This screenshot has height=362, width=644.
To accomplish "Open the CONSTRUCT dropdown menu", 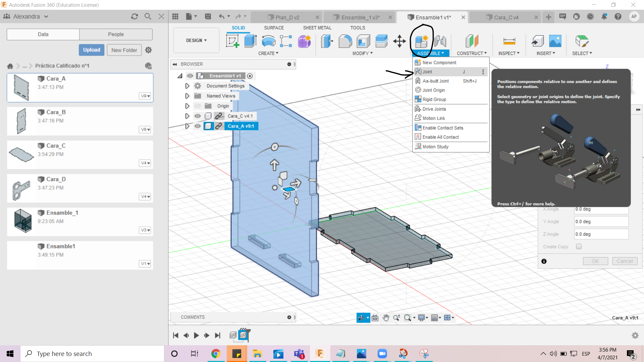I will [472, 53].
